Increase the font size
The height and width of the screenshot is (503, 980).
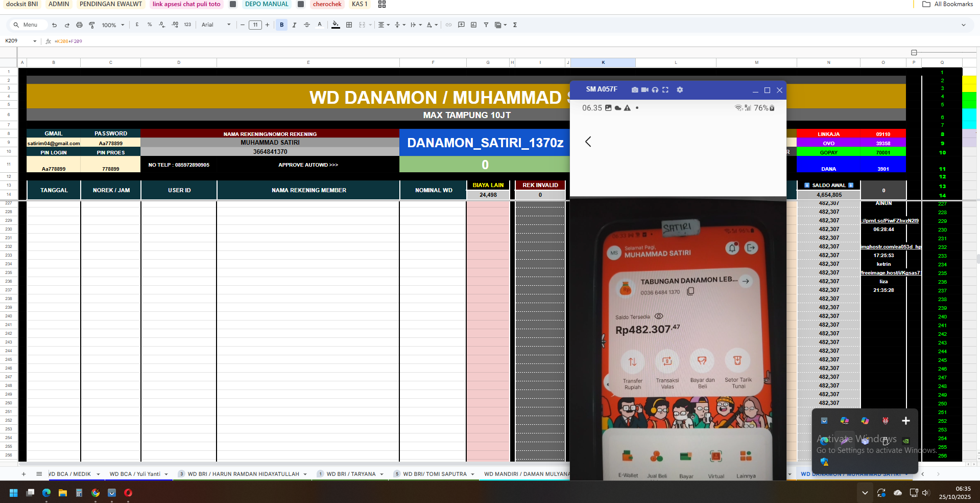[267, 25]
